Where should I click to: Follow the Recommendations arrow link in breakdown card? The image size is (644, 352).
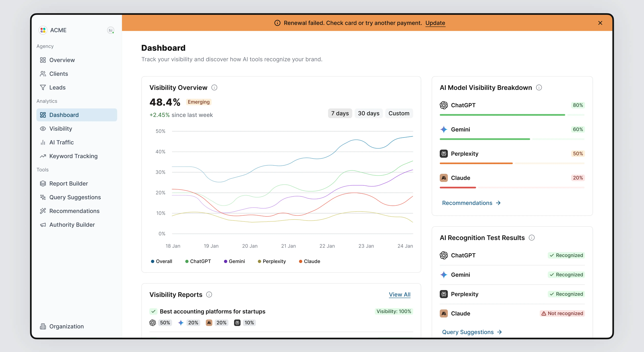pyautogui.click(x=471, y=203)
